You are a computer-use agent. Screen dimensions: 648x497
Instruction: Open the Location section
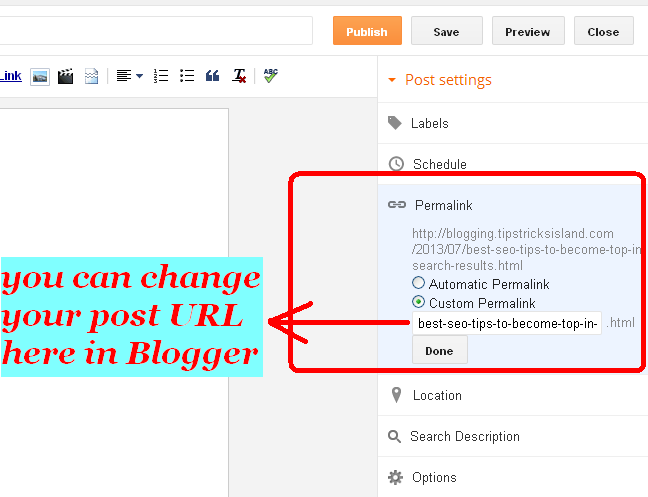tap(513, 395)
